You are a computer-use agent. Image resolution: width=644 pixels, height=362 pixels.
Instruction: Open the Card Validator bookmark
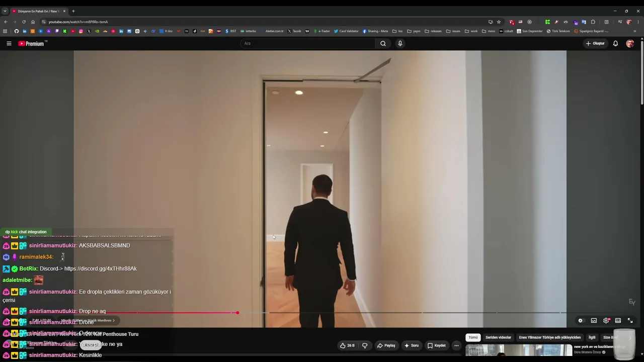[x=346, y=31]
